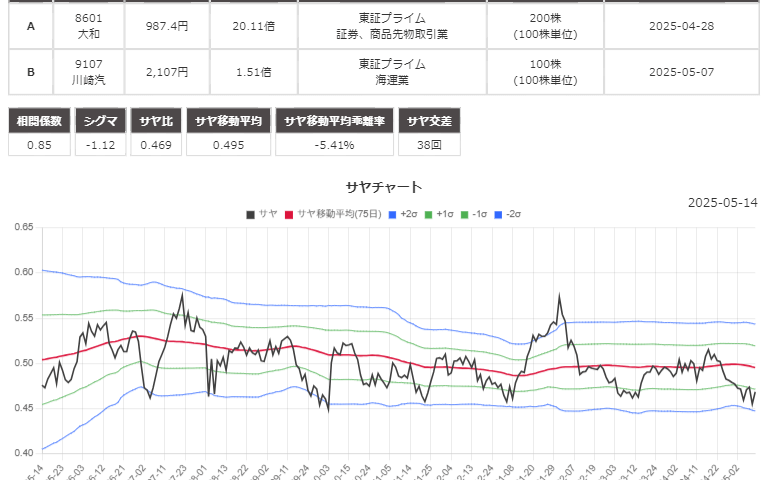Image resolution: width=768 pixels, height=480 pixels.
Task: Click the green -1σ legend swatch
Action: (x=465, y=215)
